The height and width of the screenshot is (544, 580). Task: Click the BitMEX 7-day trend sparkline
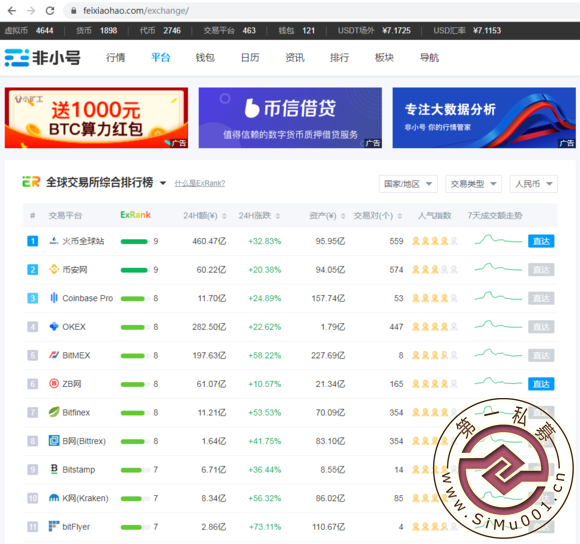coord(498,354)
